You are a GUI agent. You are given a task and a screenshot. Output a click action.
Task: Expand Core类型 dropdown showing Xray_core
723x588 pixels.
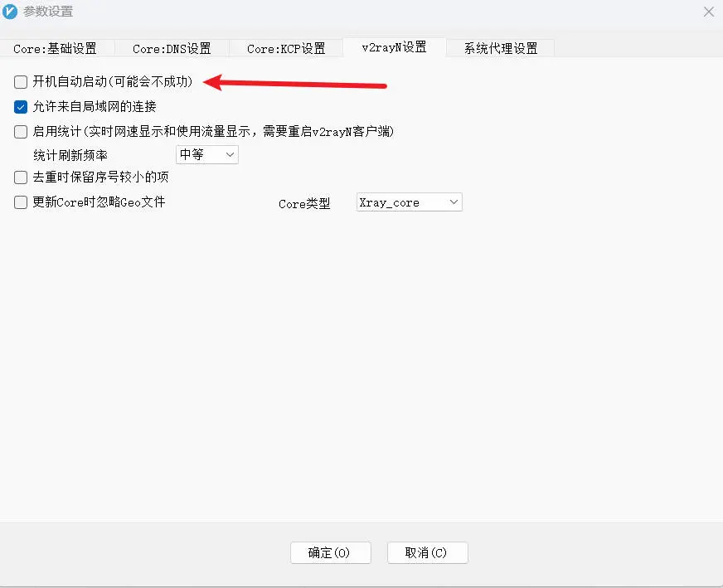409,202
